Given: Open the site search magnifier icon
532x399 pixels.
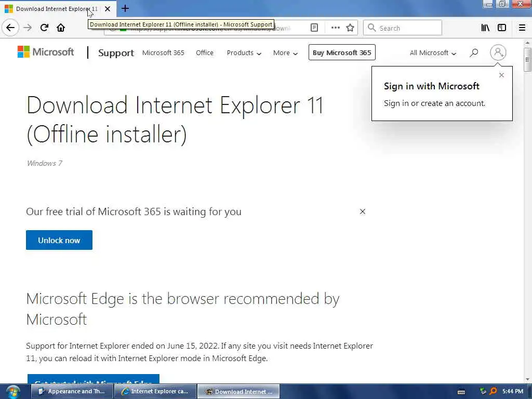Looking at the screenshot, I should pyautogui.click(x=474, y=52).
